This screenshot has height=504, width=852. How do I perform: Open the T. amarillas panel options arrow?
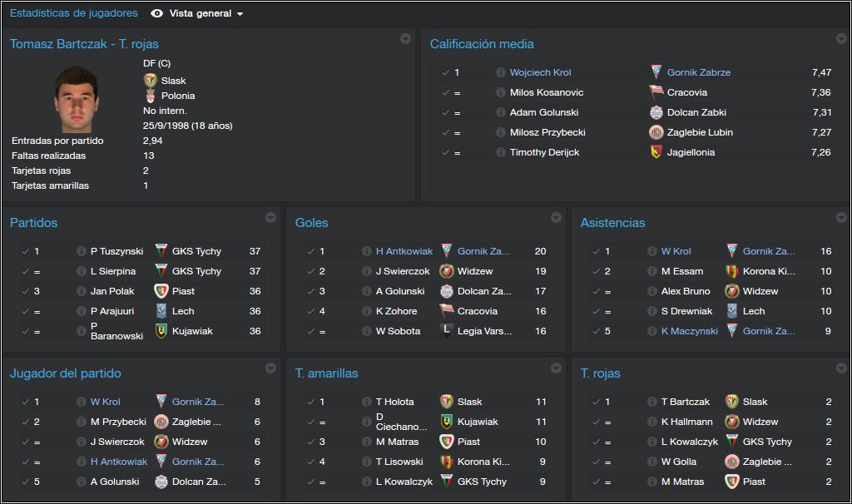click(556, 368)
